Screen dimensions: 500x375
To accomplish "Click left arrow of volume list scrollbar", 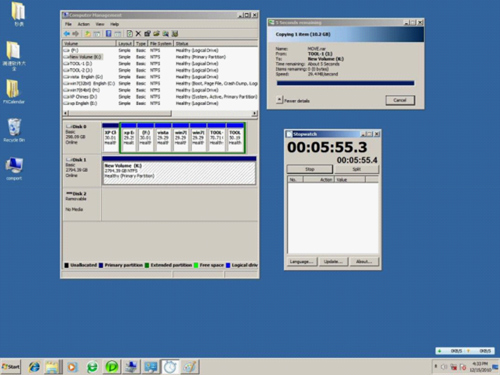I will click(66, 113).
